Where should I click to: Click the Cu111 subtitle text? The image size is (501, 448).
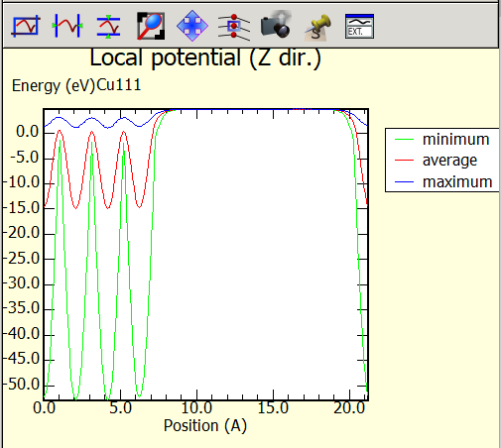click(119, 85)
